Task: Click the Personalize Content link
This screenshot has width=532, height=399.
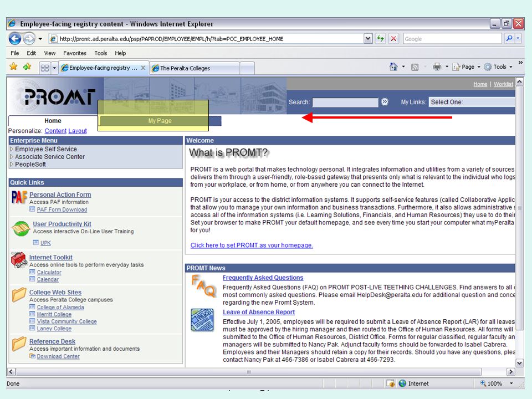Action: pos(55,131)
